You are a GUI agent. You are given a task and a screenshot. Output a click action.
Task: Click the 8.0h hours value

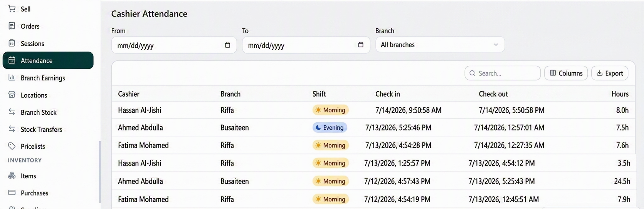[x=622, y=110]
